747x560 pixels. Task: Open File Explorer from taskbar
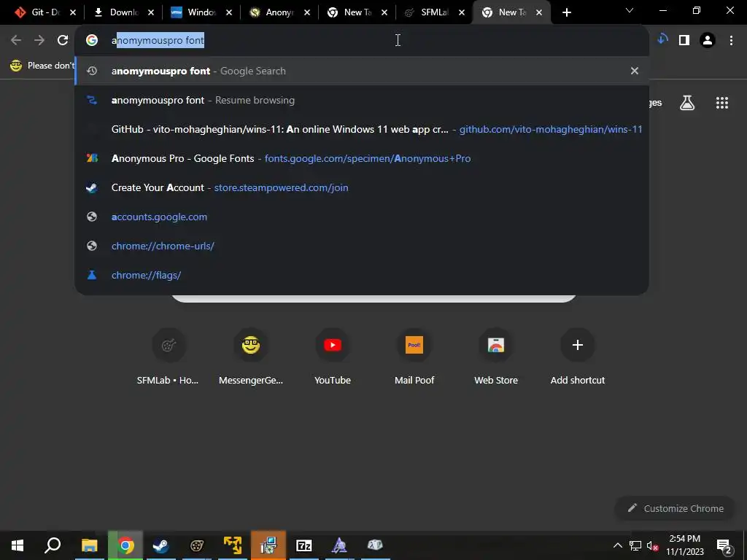pos(89,545)
